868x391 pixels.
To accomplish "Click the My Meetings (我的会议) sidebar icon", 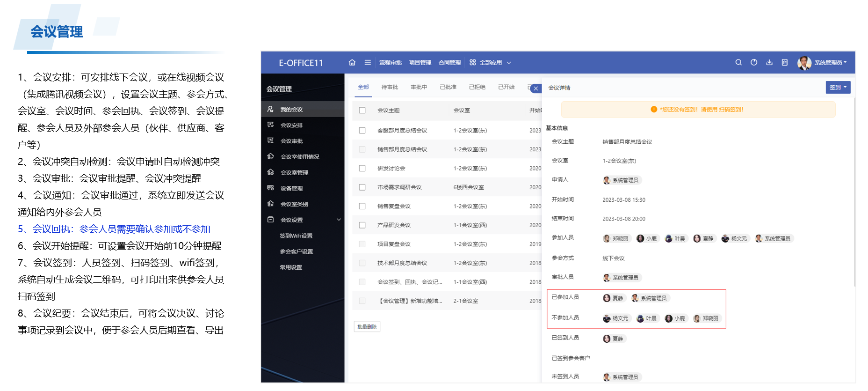I will [270, 109].
